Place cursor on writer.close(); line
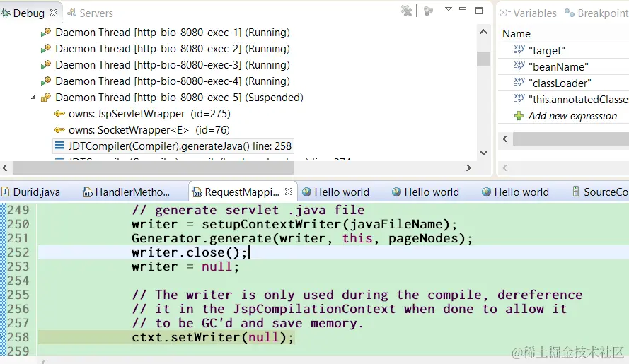 coord(190,252)
